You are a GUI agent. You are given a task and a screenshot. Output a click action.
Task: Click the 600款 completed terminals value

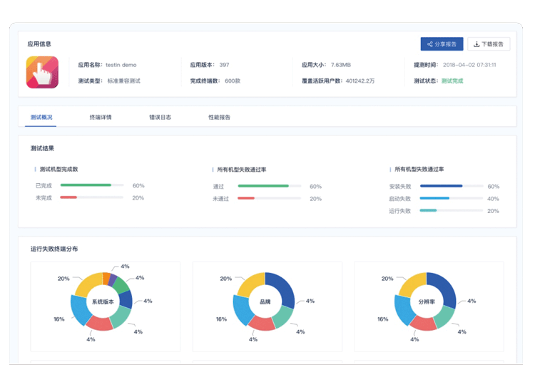pyautogui.click(x=233, y=81)
